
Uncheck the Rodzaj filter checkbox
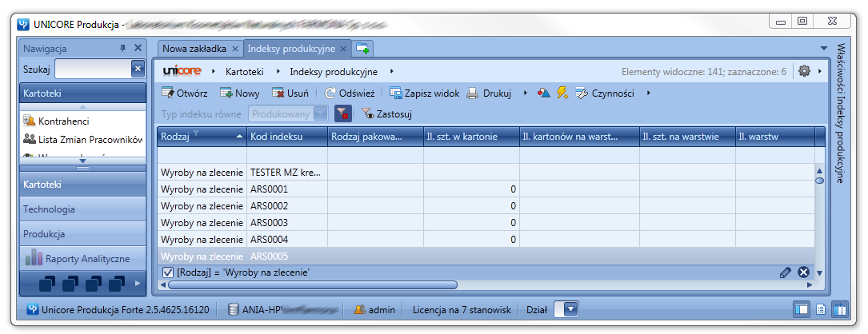tap(168, 272)
